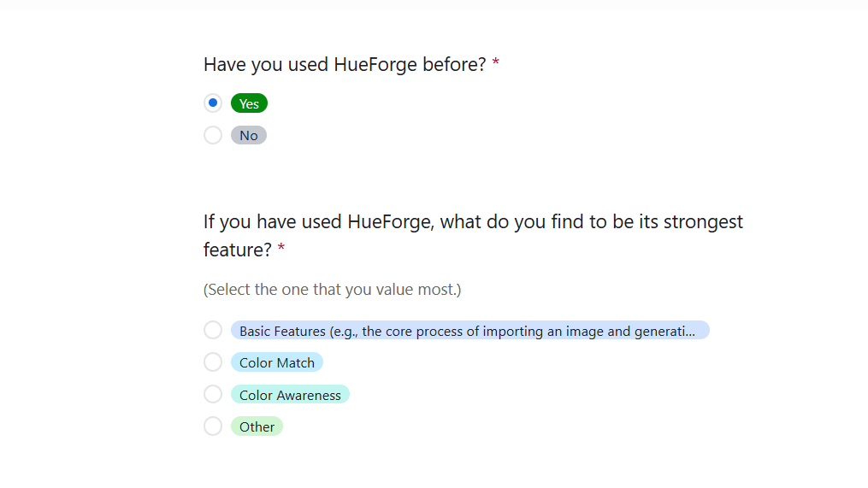868x488 pixels.
Task: Click the required asterisk after 'before?'
Action: [x=496, y=62]
